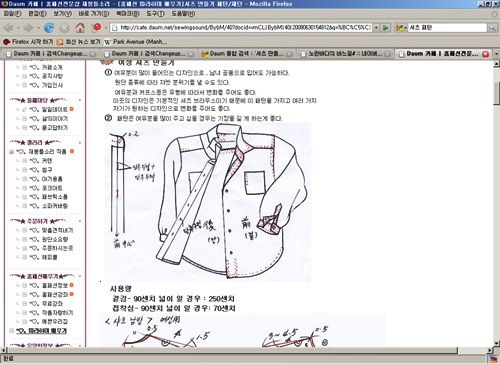This screenshot has height=365, width=500.
Task: Collapse the 갤러리 sidebar section arrow
Action: (80, 143)
